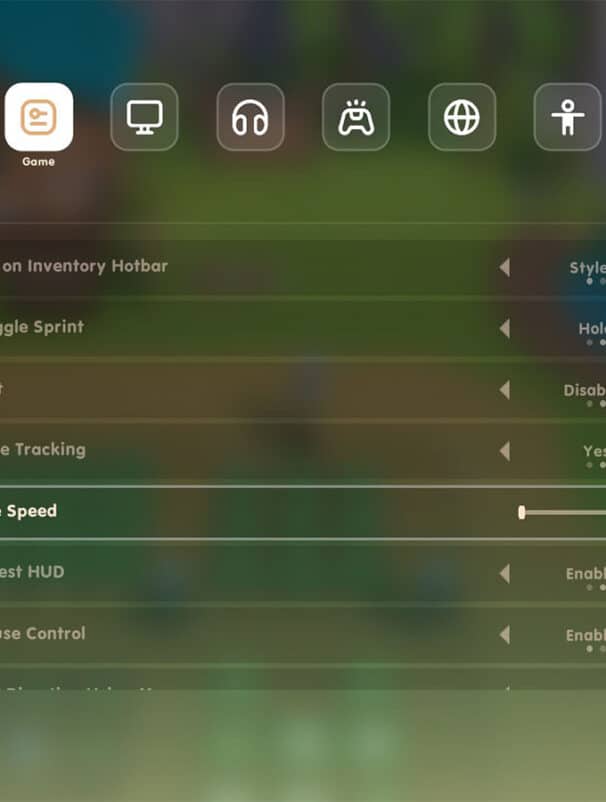Select the Quest HUD setting row
This screenshot has height=802, width=606.
coord(303,574)
